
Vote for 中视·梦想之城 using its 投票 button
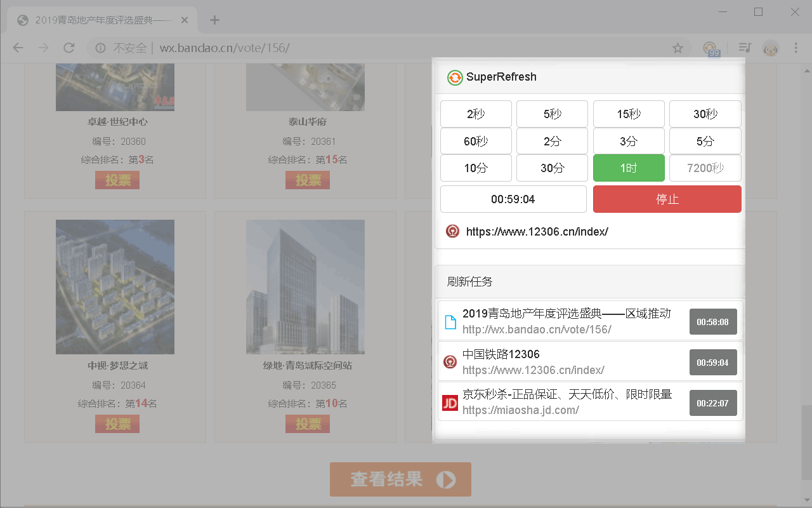(117, 424)
